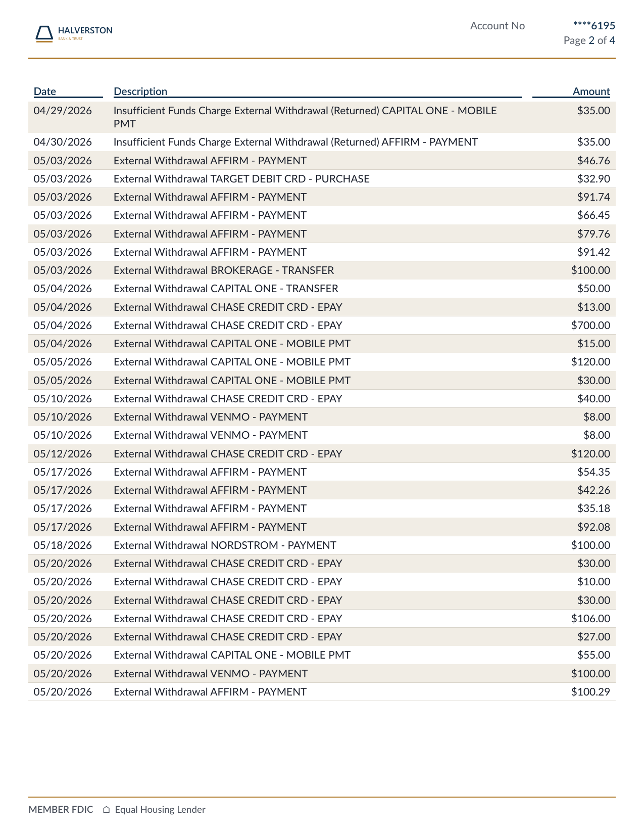Click the masked account number ****6195
The height and width of the screenshot is (834, 644).
(594, 26)
